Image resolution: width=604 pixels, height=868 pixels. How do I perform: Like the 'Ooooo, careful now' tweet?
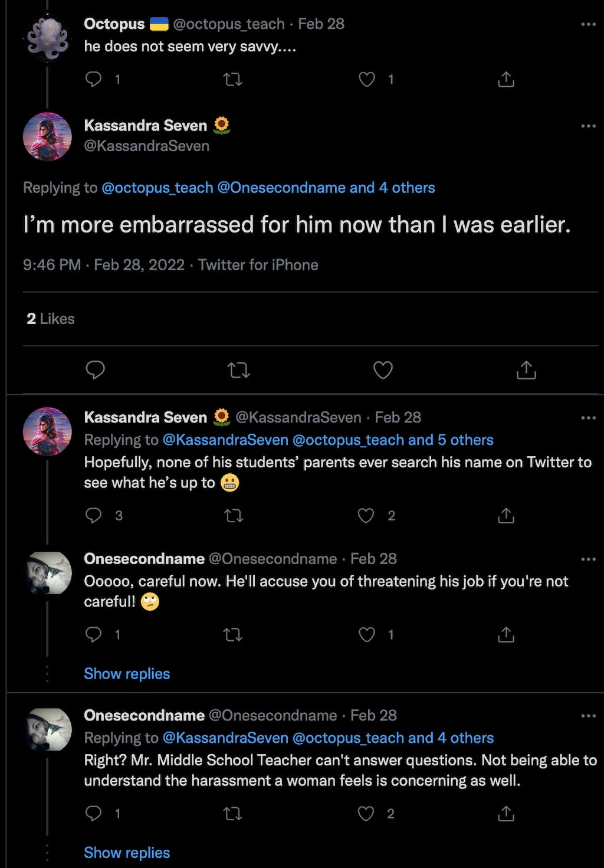pyautogui.click(x=367, y=634)
